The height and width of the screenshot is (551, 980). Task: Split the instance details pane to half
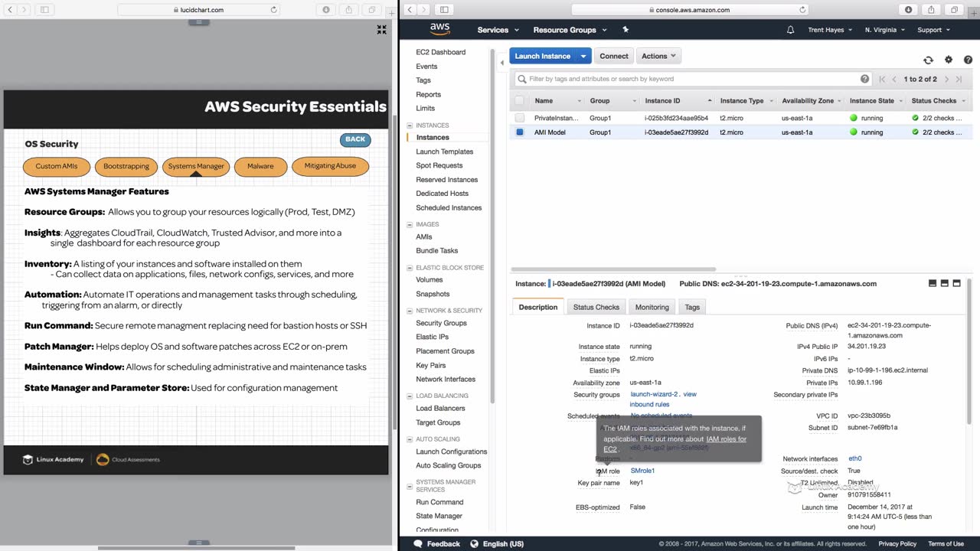coord(945,283)
